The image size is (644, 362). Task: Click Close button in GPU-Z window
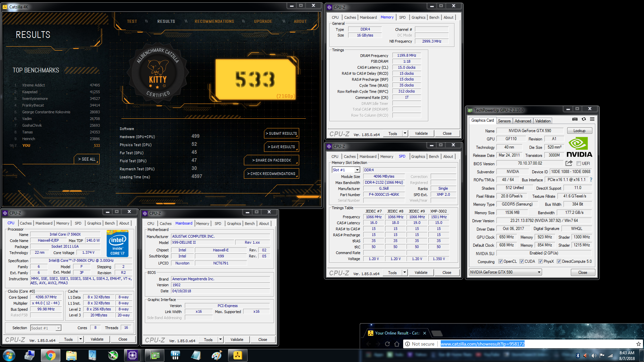[583, 273]
